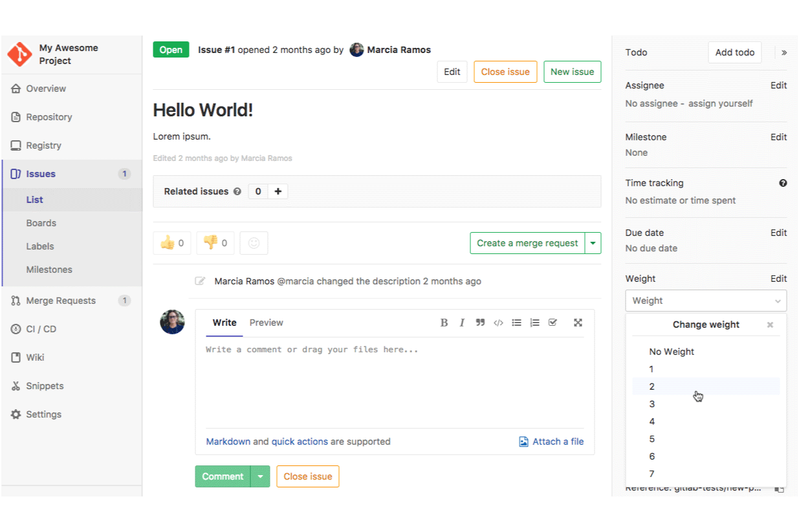Click the Edit issue button
This screenshot has width=799, height=532.
(452, 72)
